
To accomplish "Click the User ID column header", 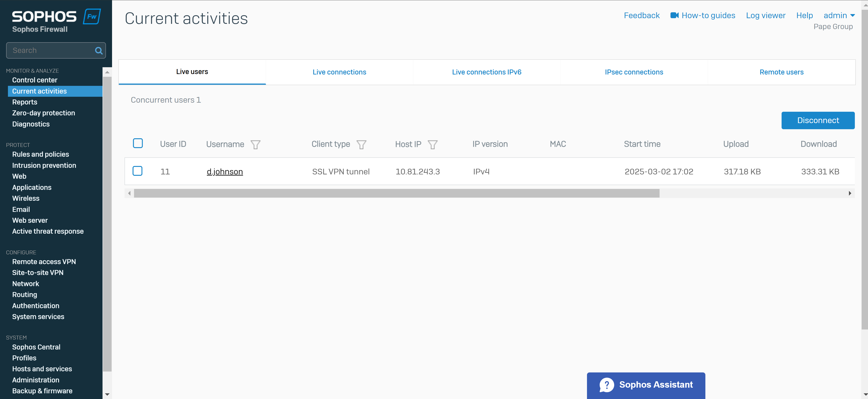I will pos(173,144).
